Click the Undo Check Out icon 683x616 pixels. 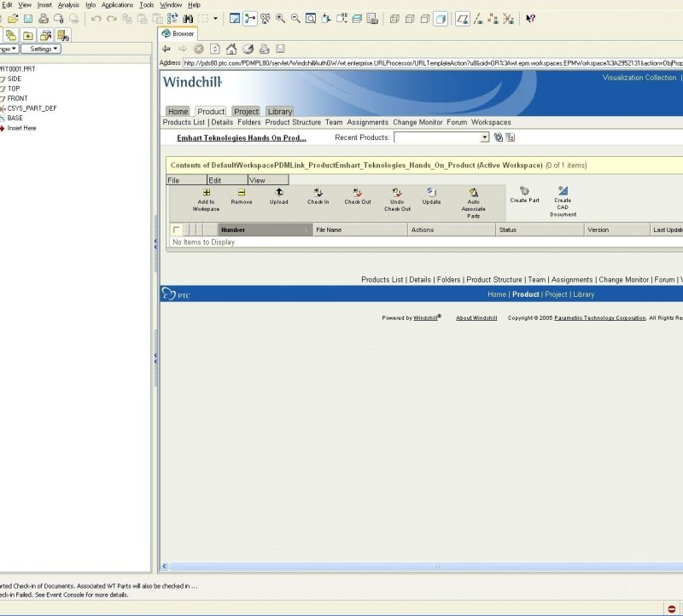pos(397,193)
